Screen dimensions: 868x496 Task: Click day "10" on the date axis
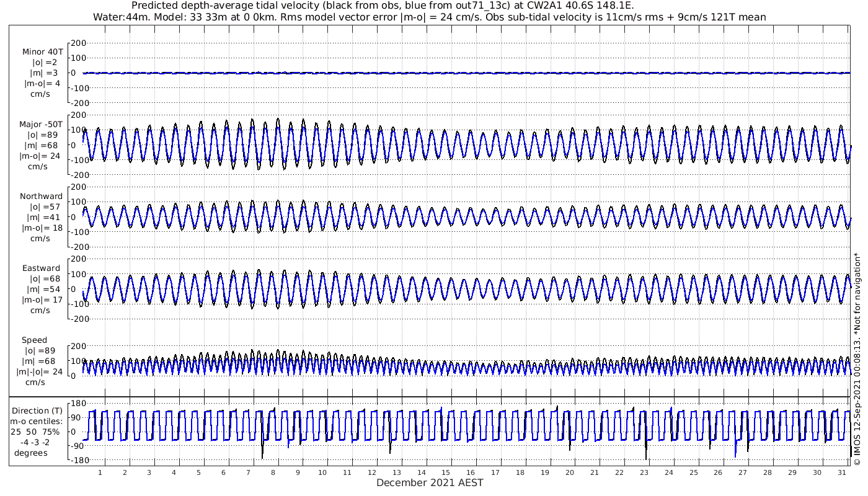click(x=322, y=472)
